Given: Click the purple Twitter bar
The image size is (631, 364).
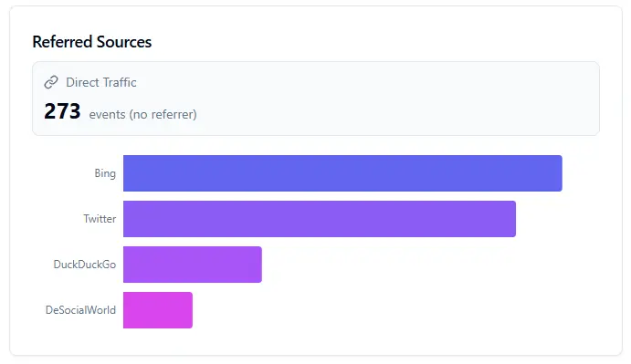Looking at the screenshot, I should [320, 219].
